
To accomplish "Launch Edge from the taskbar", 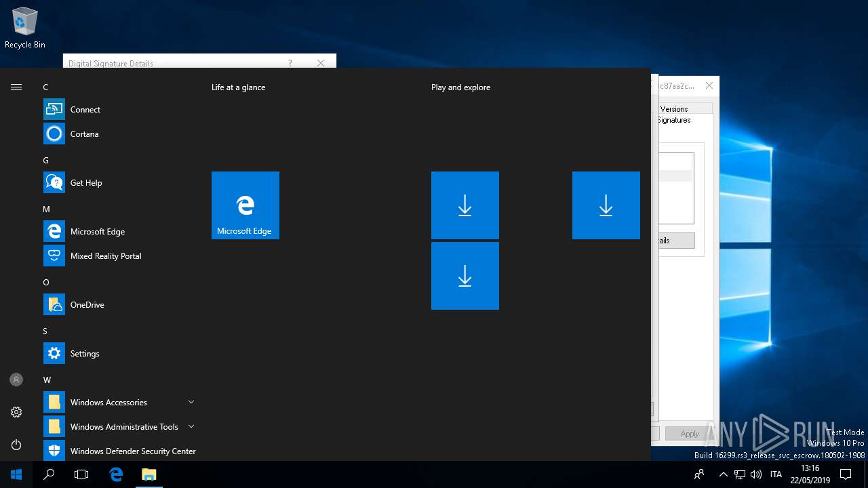I will (x=116, y=474).
